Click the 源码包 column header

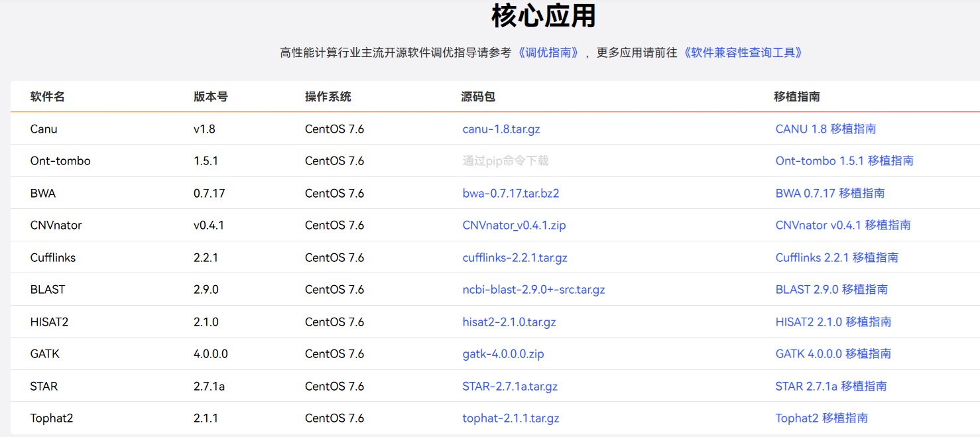pyautogui.click(x=478, y=97)
